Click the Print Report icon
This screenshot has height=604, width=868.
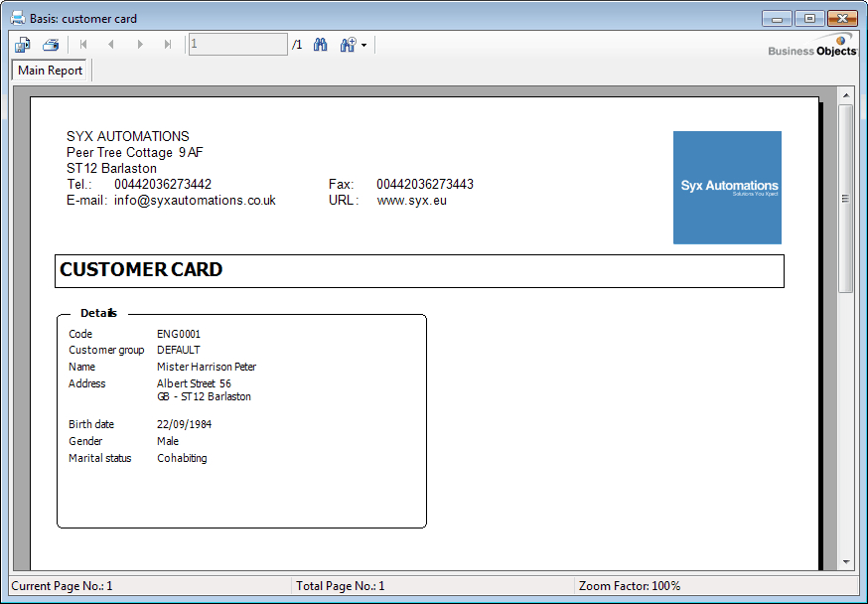coord(51,45)
